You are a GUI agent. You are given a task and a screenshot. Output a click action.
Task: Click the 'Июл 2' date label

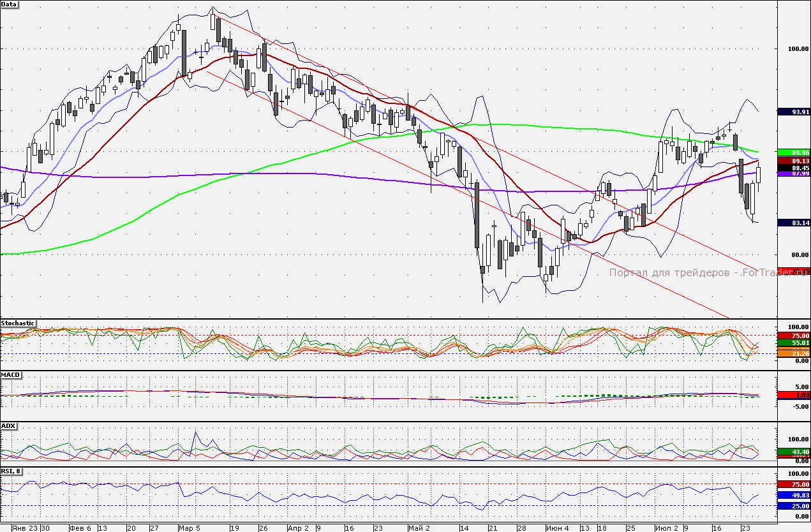click(x=667, y=528)
